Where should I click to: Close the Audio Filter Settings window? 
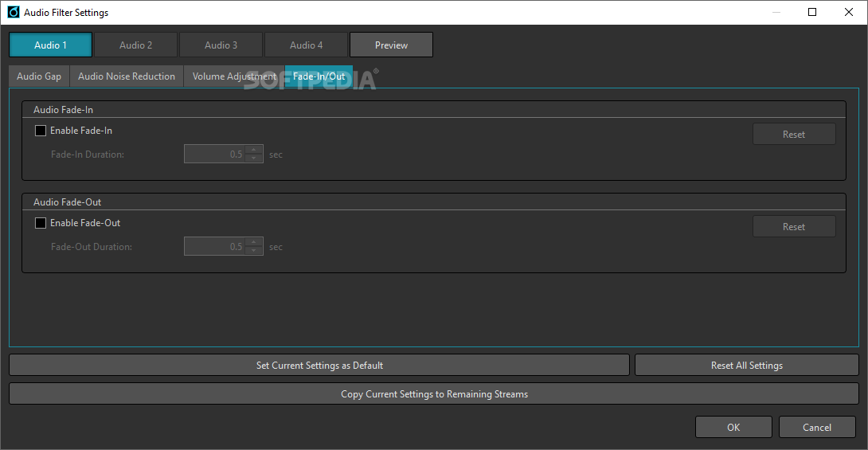[849, 12]
